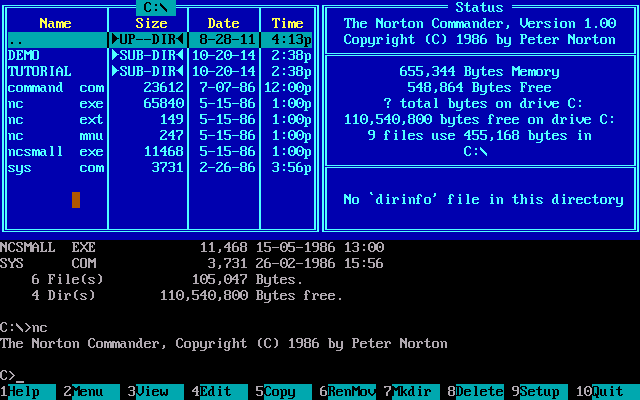
Task: Open the 2 Menu function key
Action: [x=92, y=391]
